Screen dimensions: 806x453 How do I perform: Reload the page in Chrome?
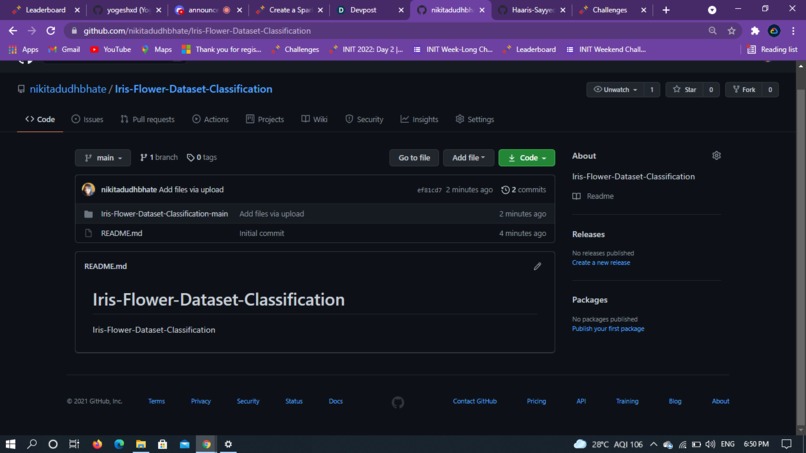coord(50,31)
